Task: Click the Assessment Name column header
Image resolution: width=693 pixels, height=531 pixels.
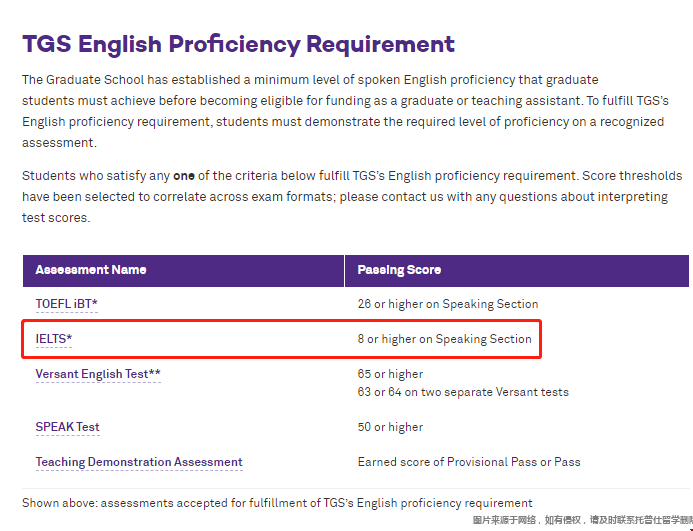Action: pyautogui.click(x=91, y=270)
